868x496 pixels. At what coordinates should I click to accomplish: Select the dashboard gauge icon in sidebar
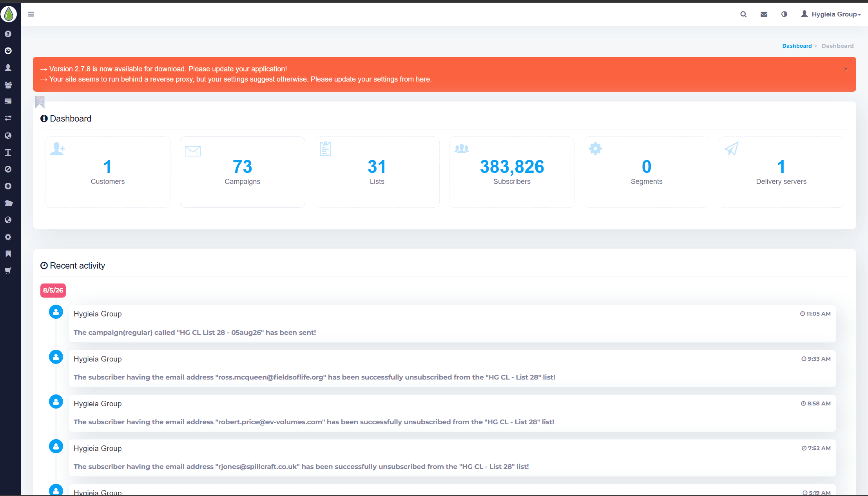pyautogui.click(x=8, y=51)
